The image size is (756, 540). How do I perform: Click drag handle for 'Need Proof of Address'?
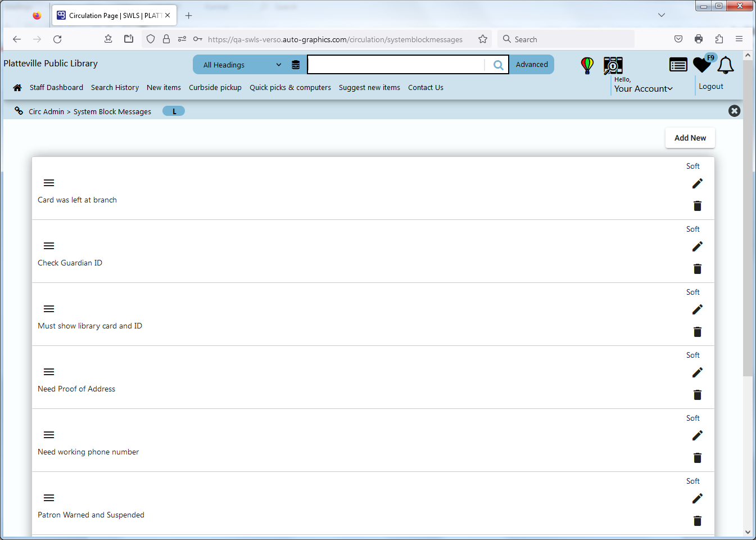[x=49, y=372]
